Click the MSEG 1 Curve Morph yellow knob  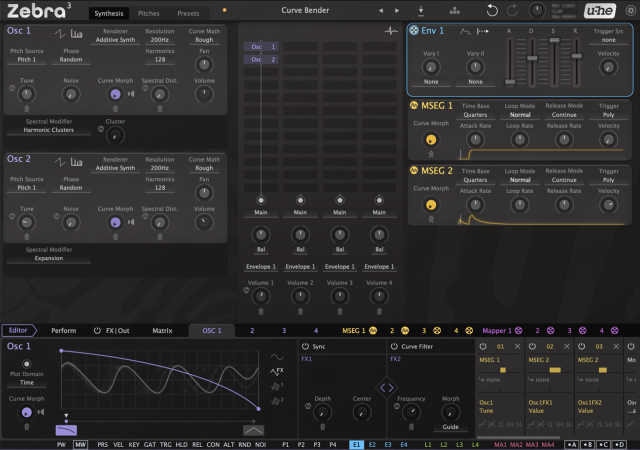tap(431, 140)
